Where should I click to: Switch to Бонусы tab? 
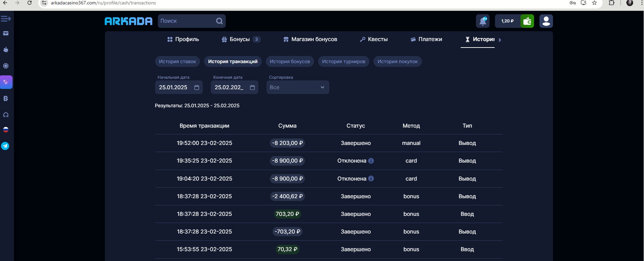coord(241,39)
